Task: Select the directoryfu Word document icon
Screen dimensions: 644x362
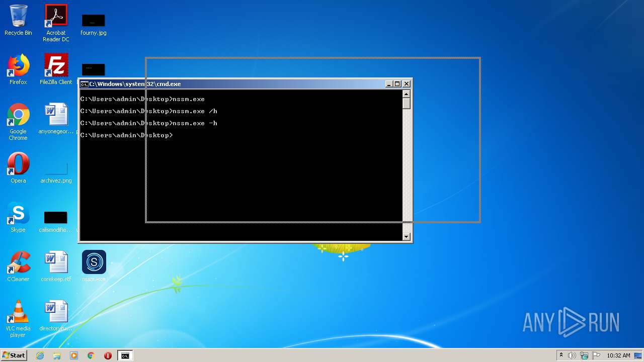Action: [56, 316]
